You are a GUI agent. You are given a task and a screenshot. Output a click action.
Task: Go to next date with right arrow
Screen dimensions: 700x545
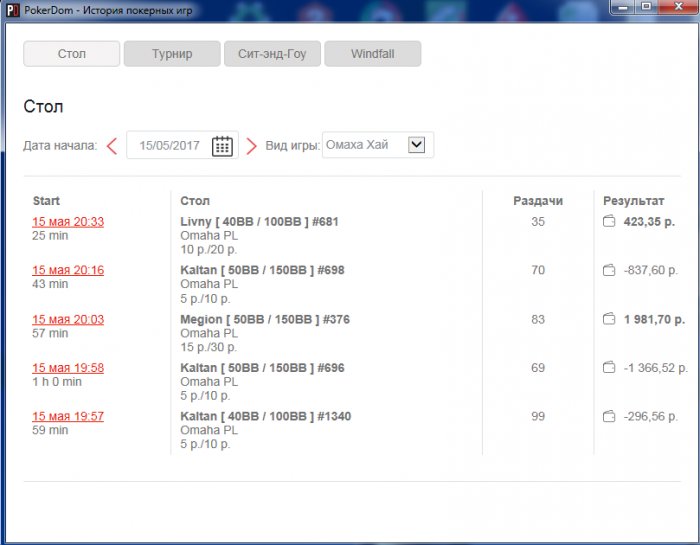pos(252,146)
